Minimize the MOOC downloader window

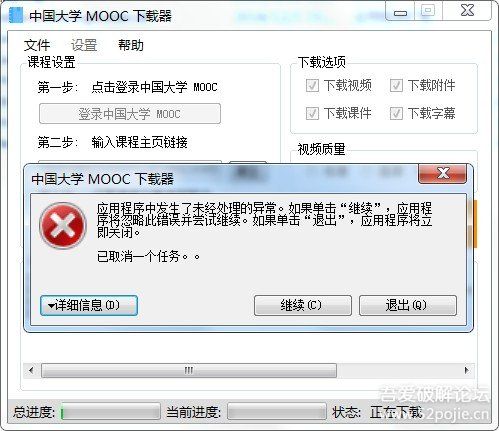pyautogui.click(x=400, y=13)
